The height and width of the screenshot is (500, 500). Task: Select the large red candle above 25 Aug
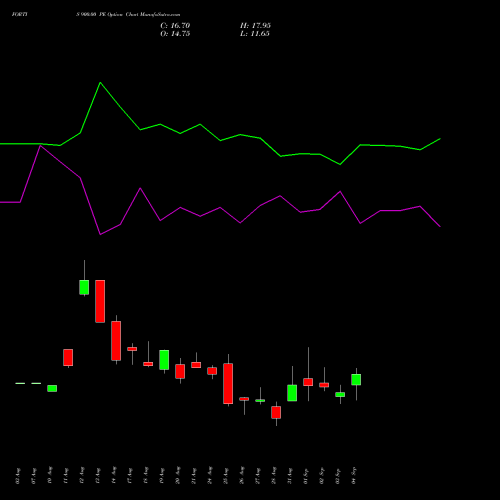[228, 383]
